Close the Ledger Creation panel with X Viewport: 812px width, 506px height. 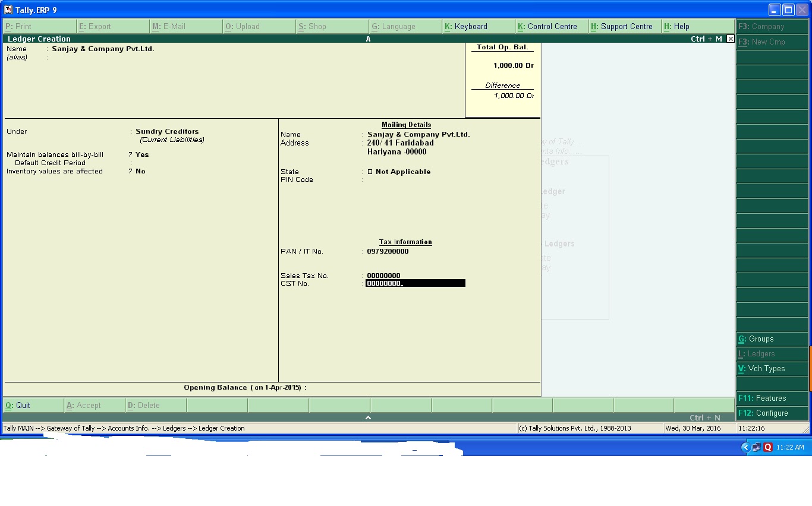click(731, 39)
